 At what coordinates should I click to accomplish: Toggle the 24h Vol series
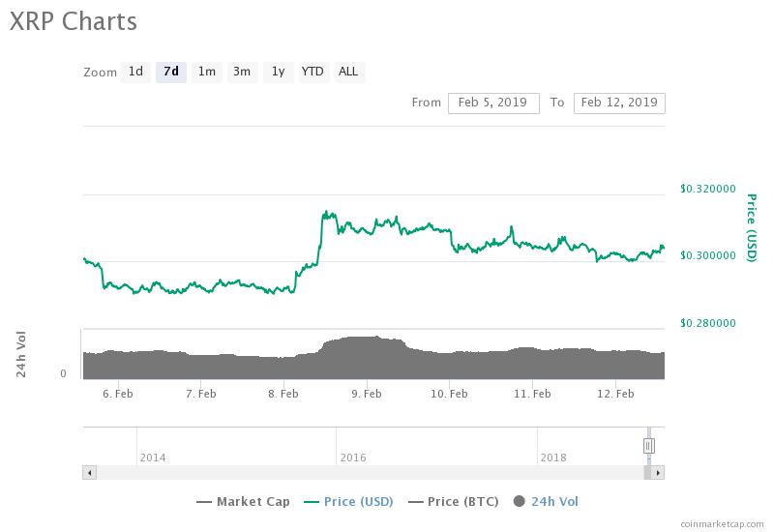546,502
